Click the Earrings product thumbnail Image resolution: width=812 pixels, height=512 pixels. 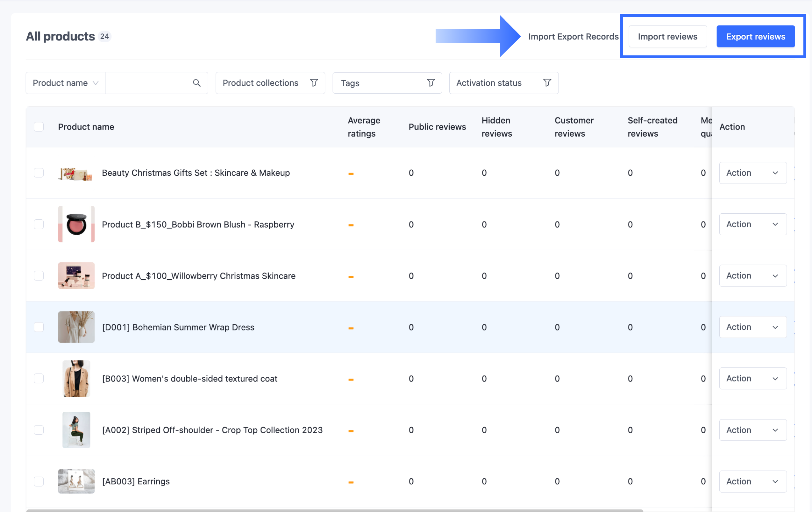tap(76, 481)
